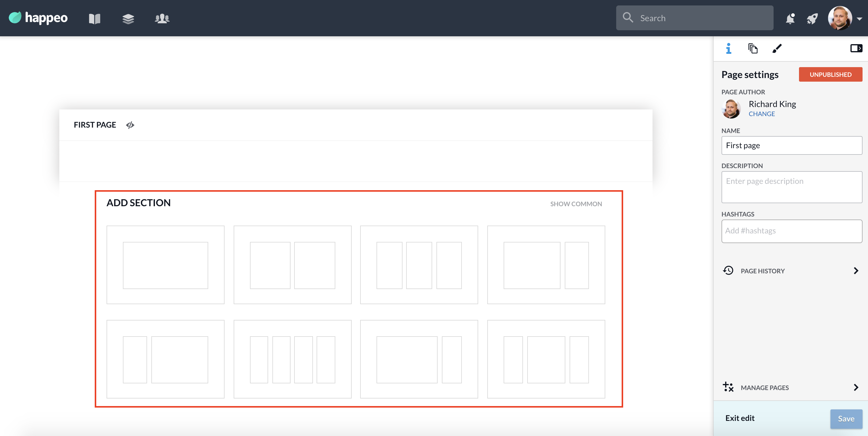Click Exit edit
868x436 pixels.
point(740,418)
